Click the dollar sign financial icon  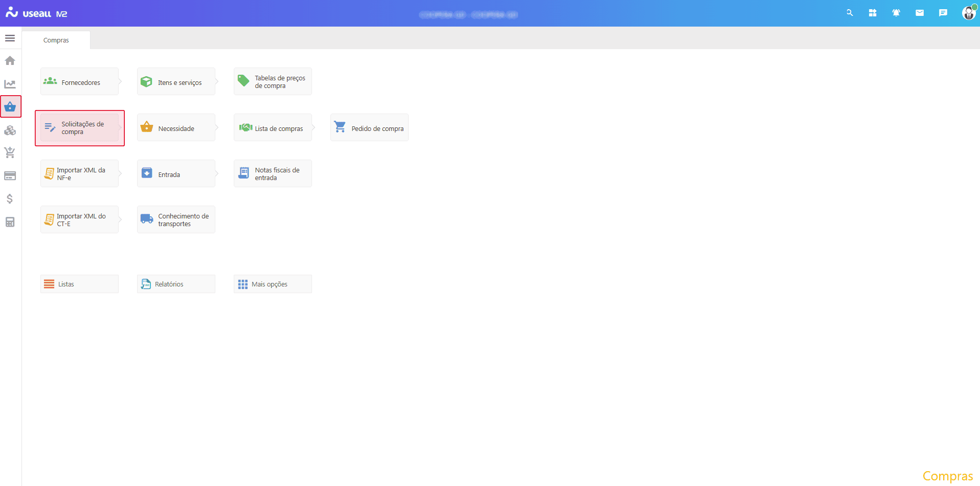10,199
